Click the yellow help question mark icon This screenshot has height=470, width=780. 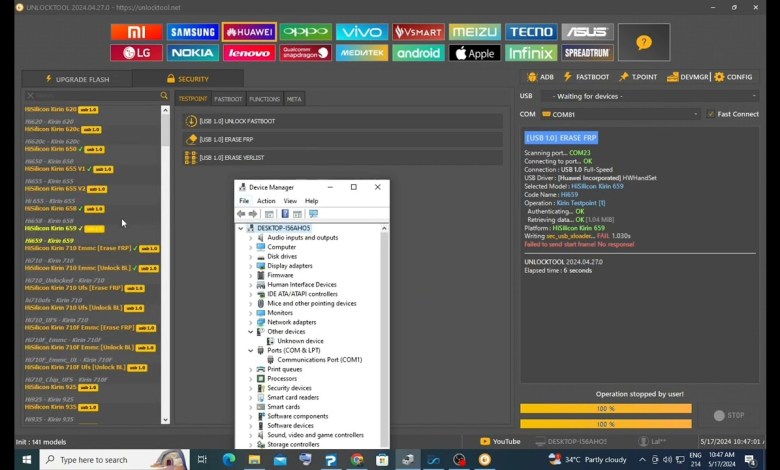tap(643, 42)
